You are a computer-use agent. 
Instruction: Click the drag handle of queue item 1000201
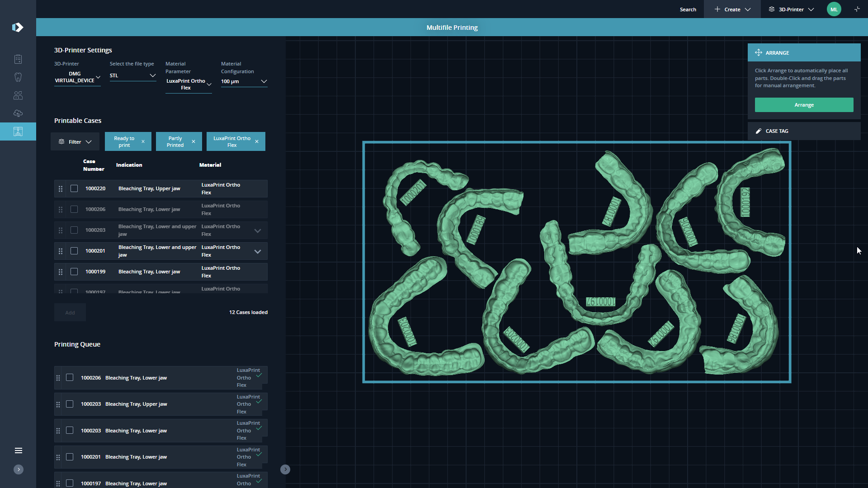[58, 457]
